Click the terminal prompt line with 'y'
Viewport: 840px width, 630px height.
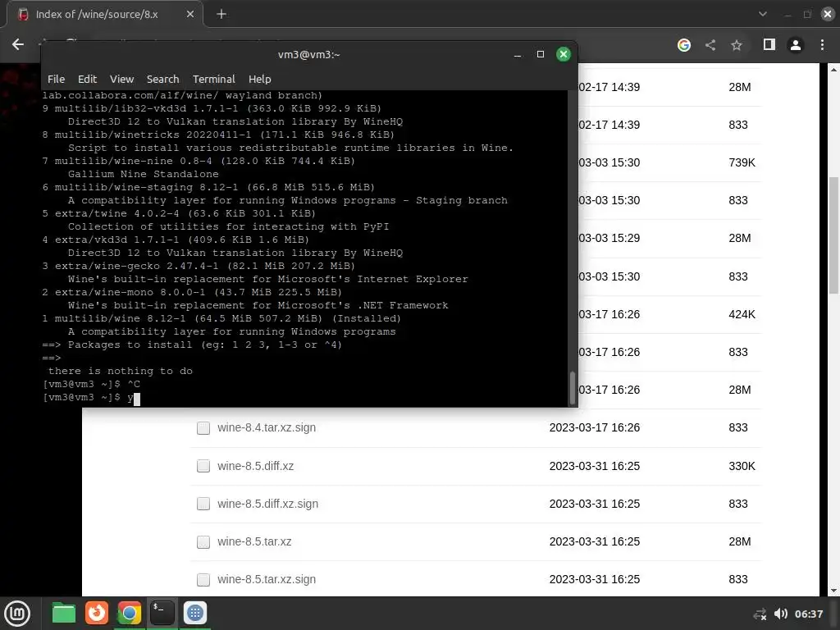click(91, 398)
